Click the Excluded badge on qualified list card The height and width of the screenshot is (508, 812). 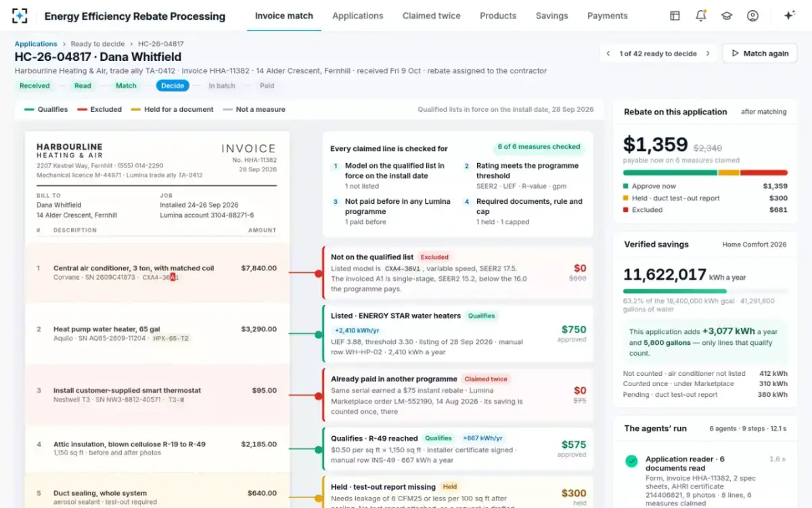pos(434,257)
